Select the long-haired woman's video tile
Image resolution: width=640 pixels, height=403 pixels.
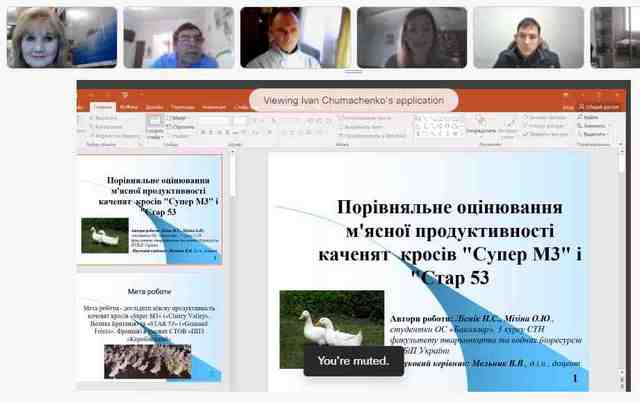coord(412,37)
